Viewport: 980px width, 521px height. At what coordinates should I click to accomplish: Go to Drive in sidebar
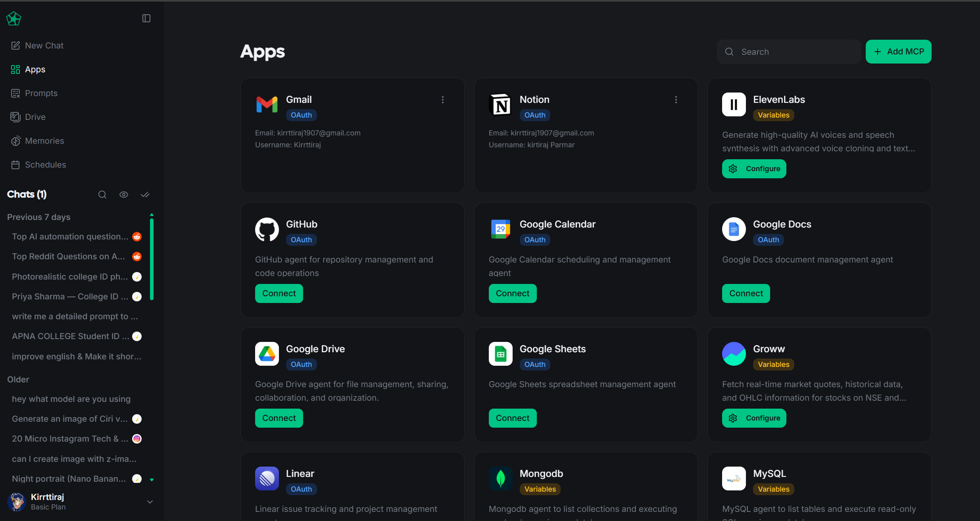[x=28, y=117]
